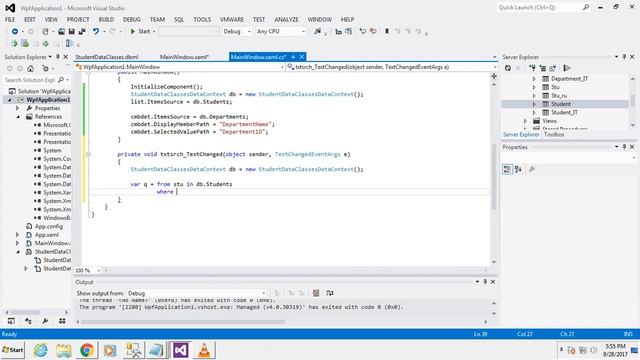Click Connect to Database icon in Server Explorer
Viewport: 640px width, 360px height.
click(x=532, y=68)
